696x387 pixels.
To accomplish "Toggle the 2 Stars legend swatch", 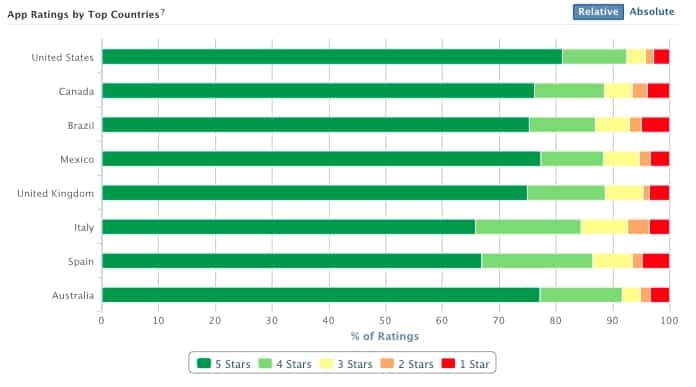I will pos(387,363).
